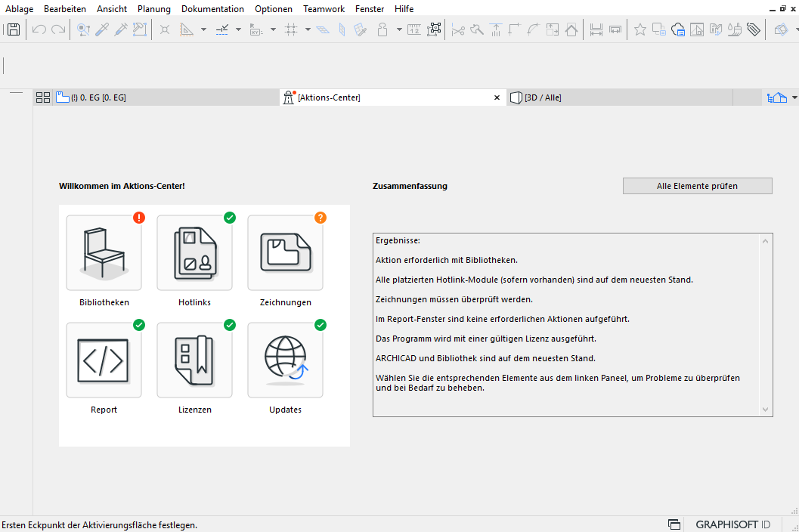Screen dimensions: 799x532
Task: Click the XY coordinates tracker icon
Action: click(x=256, y=29)
